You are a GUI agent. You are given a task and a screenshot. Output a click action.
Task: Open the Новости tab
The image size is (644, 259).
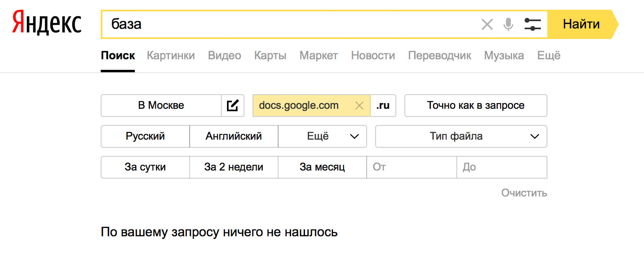(373, 56)
